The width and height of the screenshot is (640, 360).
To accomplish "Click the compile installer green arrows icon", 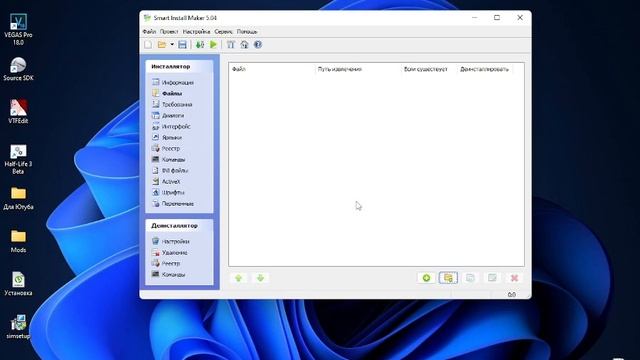I will pyautogui.click(x=200, y=44).
